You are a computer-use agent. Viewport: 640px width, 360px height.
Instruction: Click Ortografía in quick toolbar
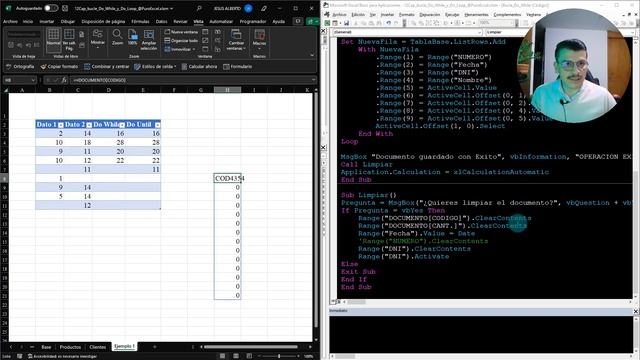click(x=20, y=67)
